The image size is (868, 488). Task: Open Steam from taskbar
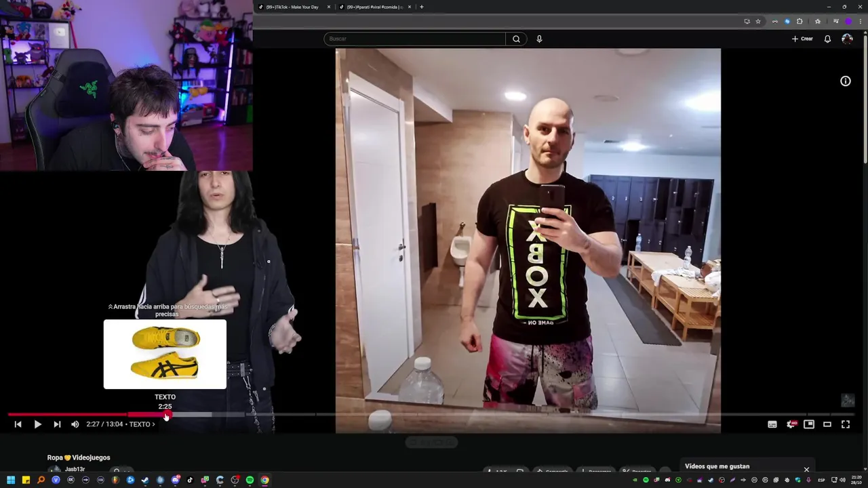tap(145, 480)
